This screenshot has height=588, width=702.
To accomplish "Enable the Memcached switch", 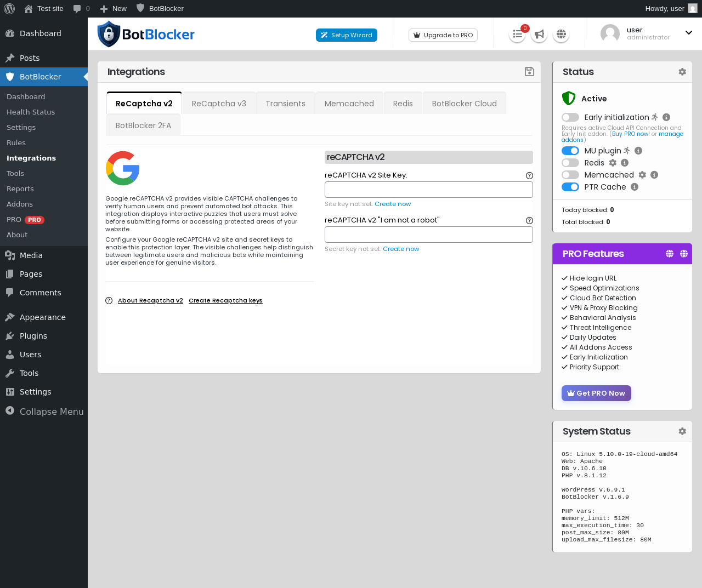I will click(570, 175).
